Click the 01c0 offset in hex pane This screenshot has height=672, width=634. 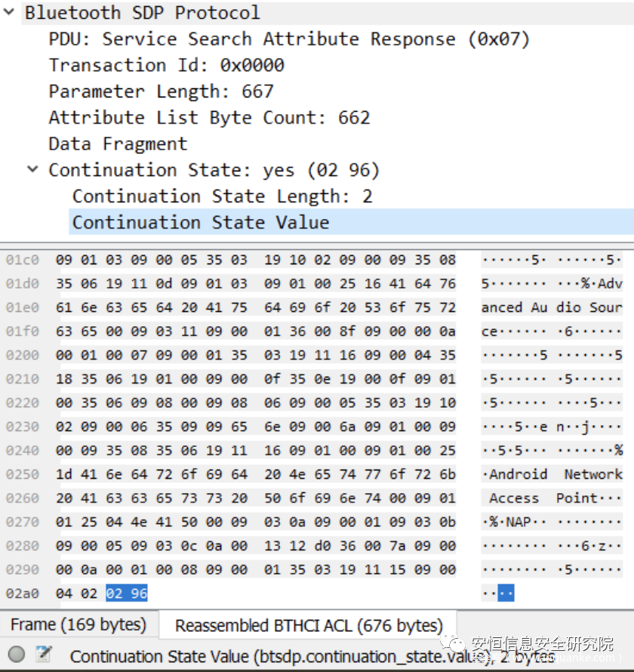22,260
